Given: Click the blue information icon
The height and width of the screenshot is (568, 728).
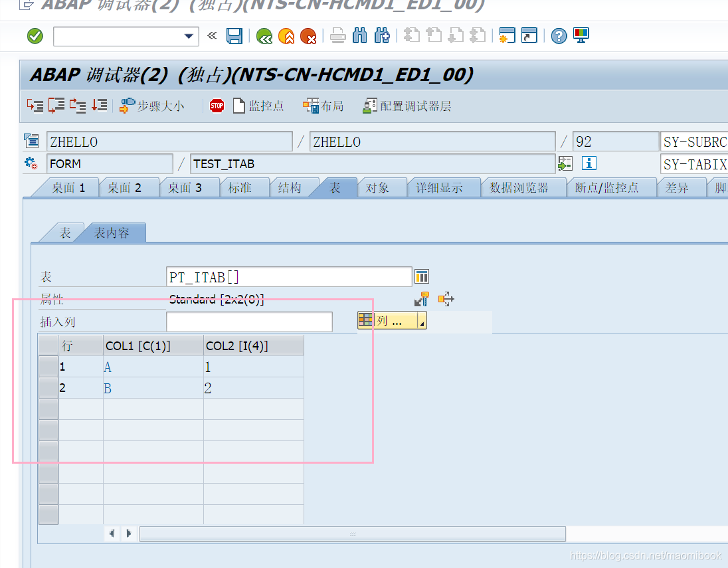Looking at the screenshot, I should (589, 163).
